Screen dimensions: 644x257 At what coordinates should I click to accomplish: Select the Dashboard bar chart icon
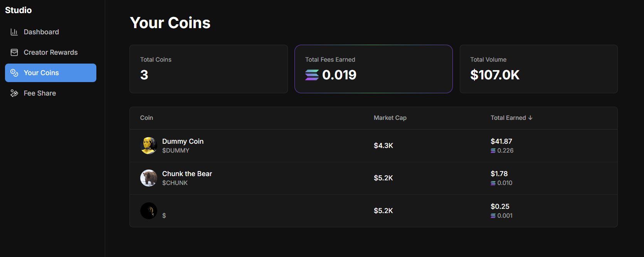[14, 32]
